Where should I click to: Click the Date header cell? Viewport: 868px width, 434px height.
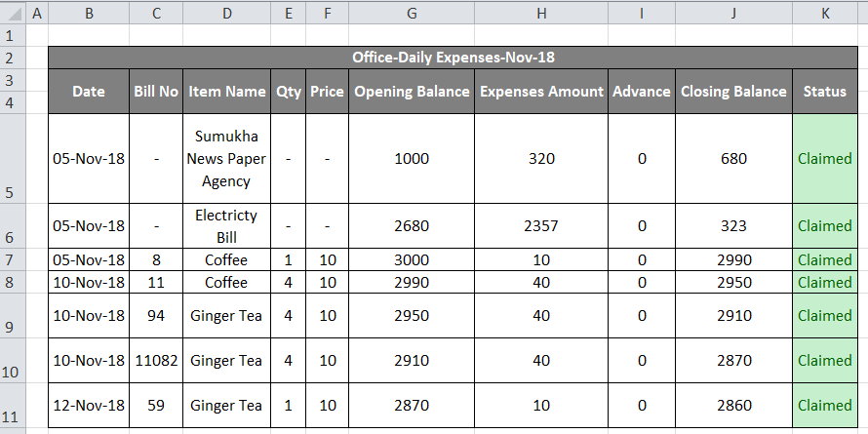(89, 92)
